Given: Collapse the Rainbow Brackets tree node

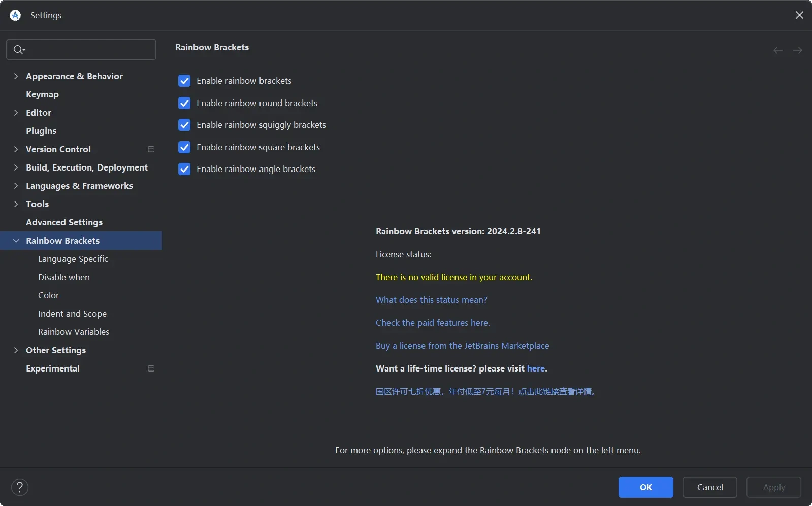Looking at the screenshot, I should 16,241.
